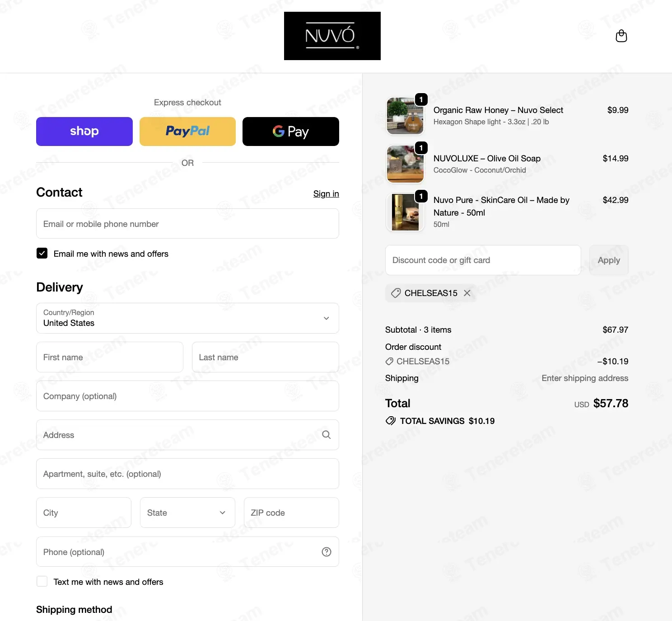Enable Text me with news and offers
The width and height of the screenshot is (672, 621).
point(42,581)
